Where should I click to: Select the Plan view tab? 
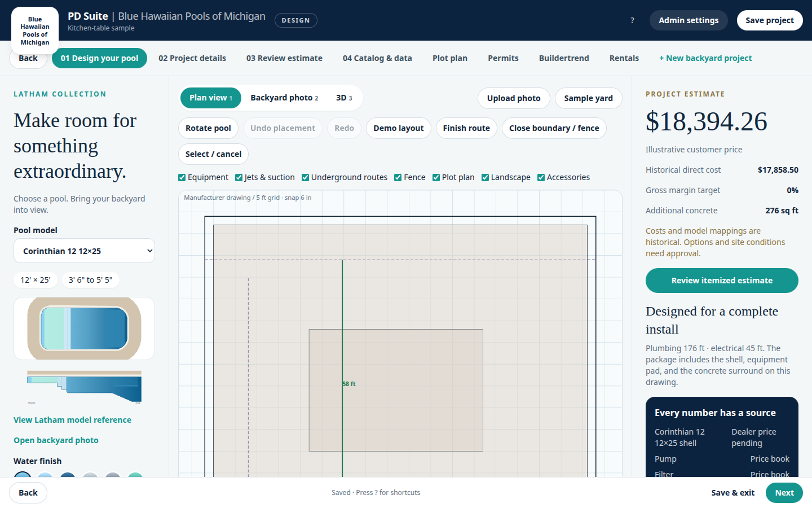point(211,98)
